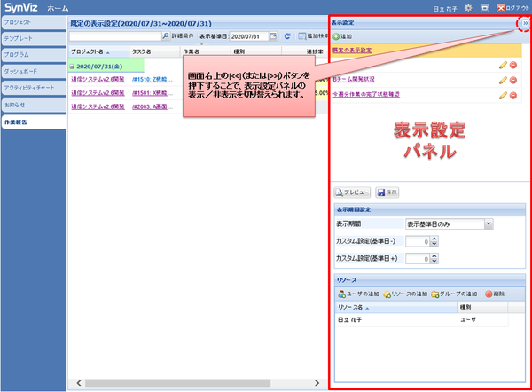Click リソースの追加 in the resource toolbar
The image size is (532, 392).
(x=405, y=294)
